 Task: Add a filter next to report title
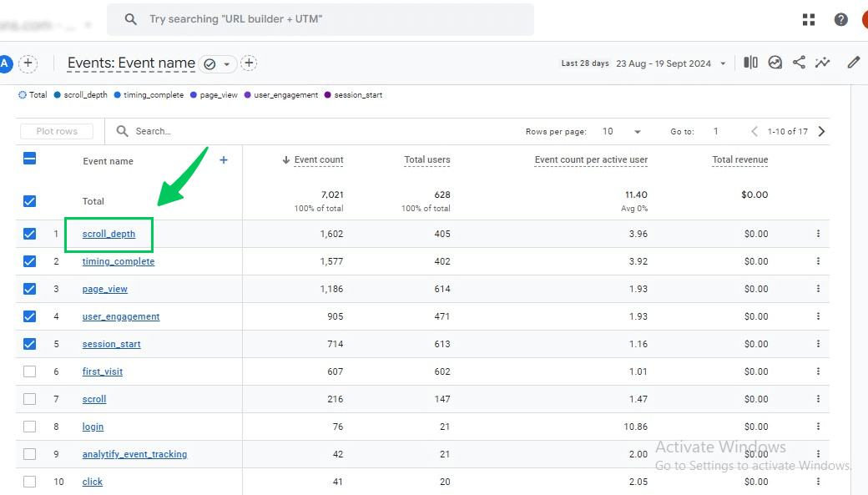[x=249, y=63]
